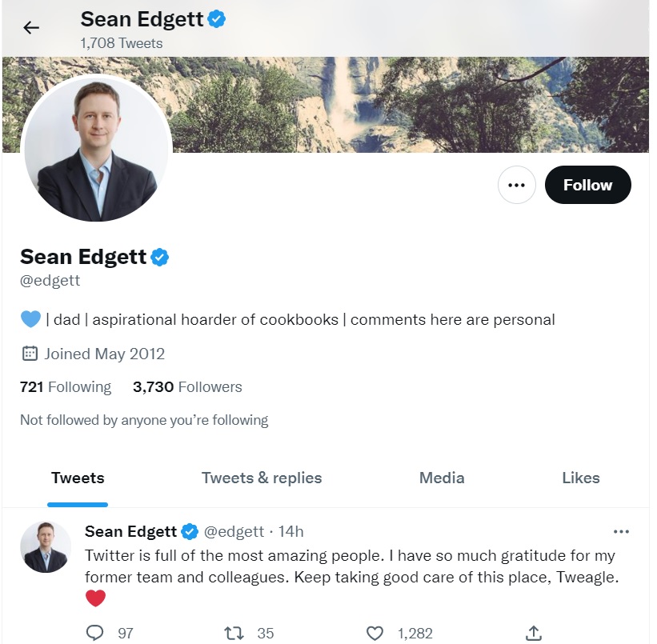This screenshot has height=644, width=657.
Task: Click the verified badge beside the profile name
Action: point(160,257)
